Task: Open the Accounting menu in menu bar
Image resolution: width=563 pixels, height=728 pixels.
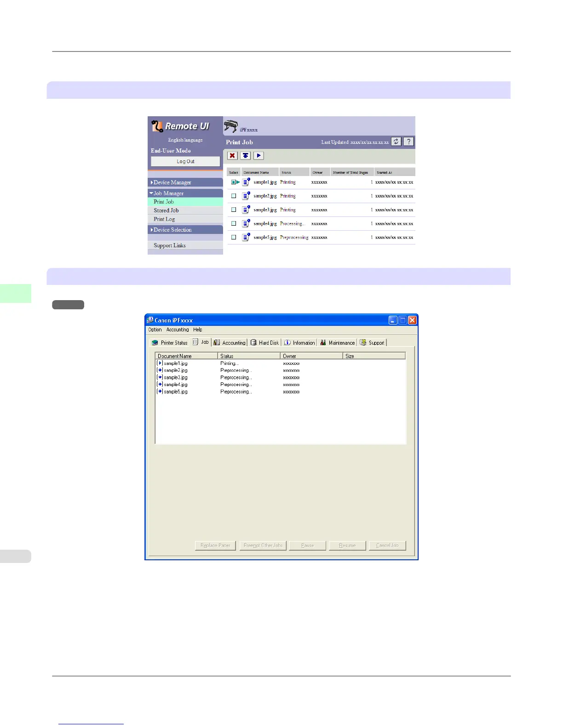Action: (x=178, y=330)
